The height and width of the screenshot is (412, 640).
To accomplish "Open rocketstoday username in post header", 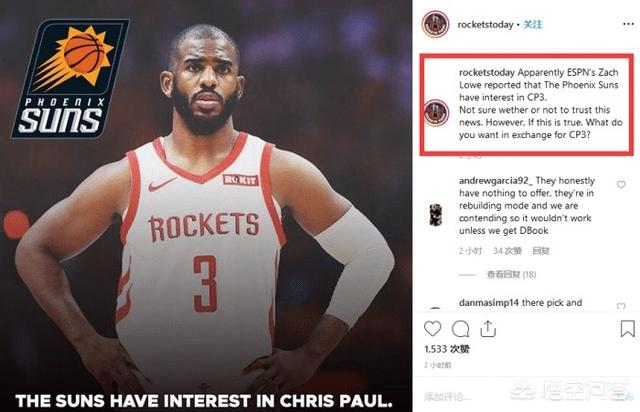I will coord(485,25).
